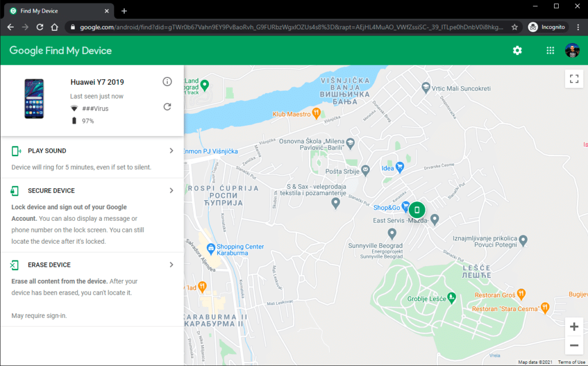Viewport: 588px width, 366px height.
Task: Select the Shop&Go store pin
Action: (405, 206)
